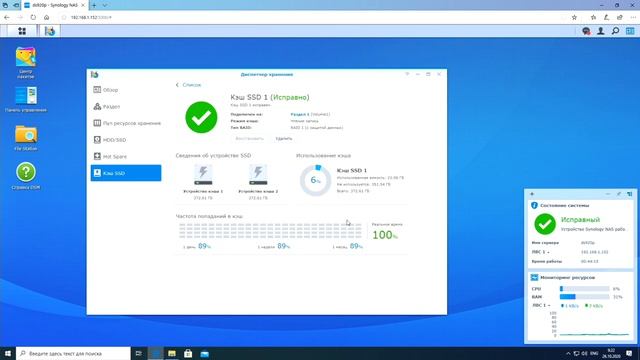Viewport: 640px width, 360px height.
Task: Open the DSM Main Menu grid icon
Action: tap(22, 31)
